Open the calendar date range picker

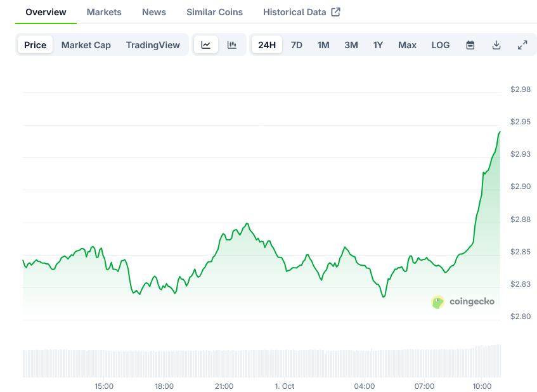click(x=470, y=45)
